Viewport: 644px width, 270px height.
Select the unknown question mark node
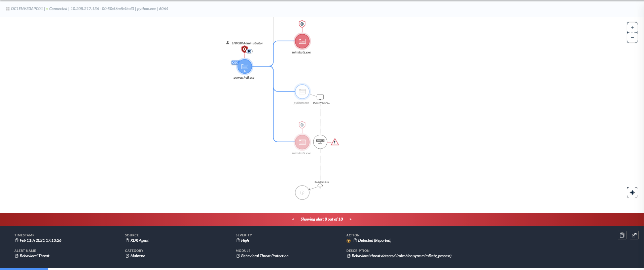point(302,193)
